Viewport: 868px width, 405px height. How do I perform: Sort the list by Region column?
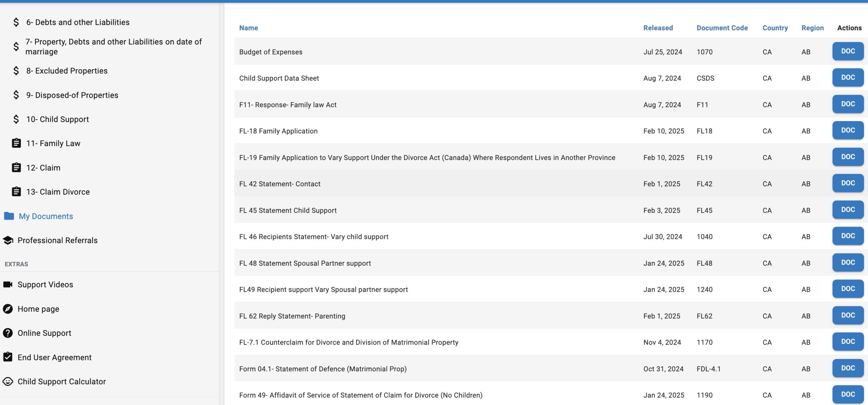(x=812, y=28)
